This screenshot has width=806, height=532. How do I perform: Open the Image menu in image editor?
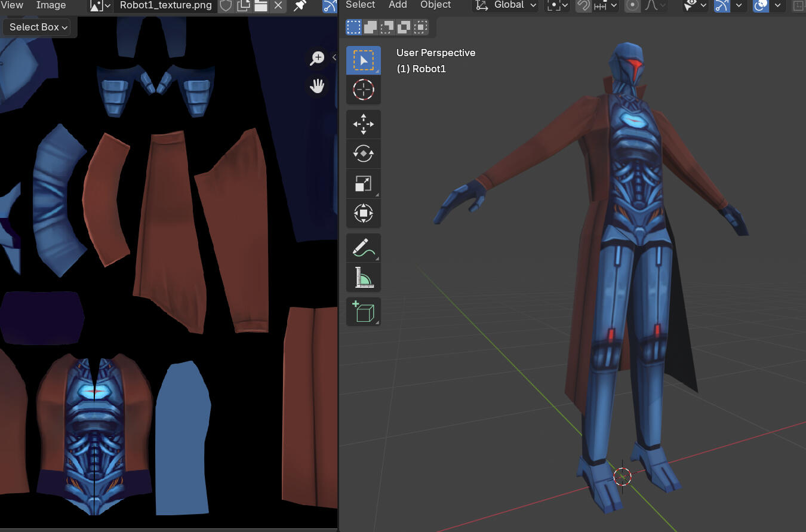point(51,5)
